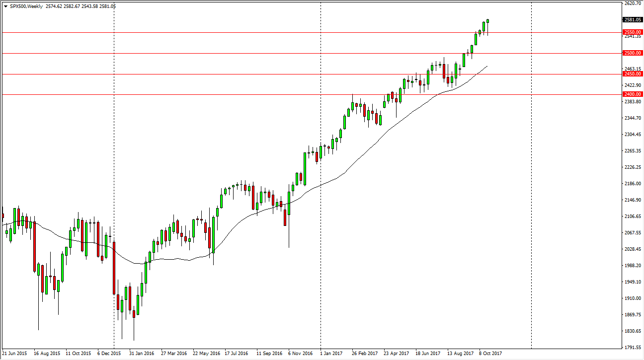Click the 8 Oct 2017 date label

[490, 354]
